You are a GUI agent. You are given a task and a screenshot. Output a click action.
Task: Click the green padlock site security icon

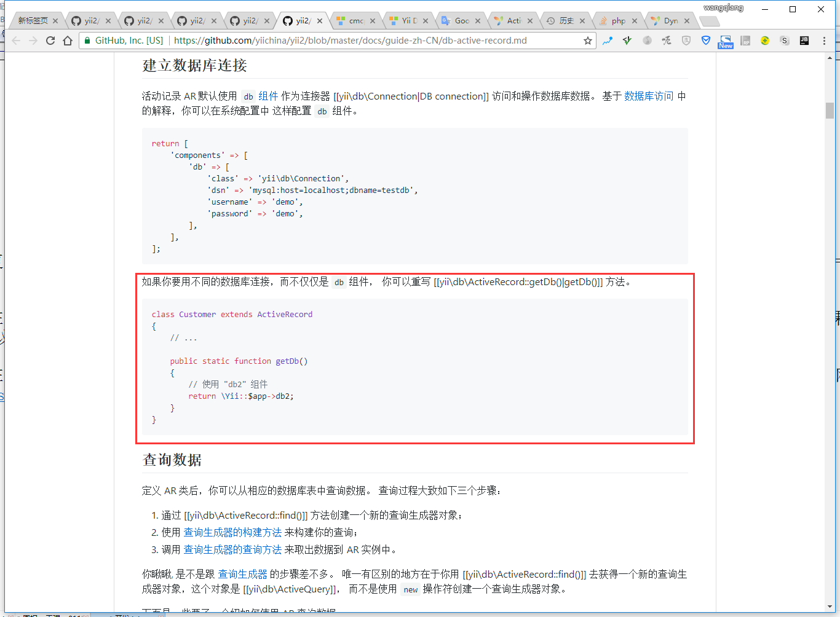[87, 41]
